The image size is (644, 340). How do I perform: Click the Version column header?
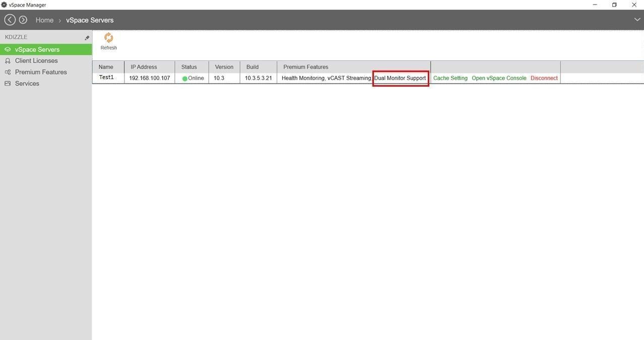(224, 67)
